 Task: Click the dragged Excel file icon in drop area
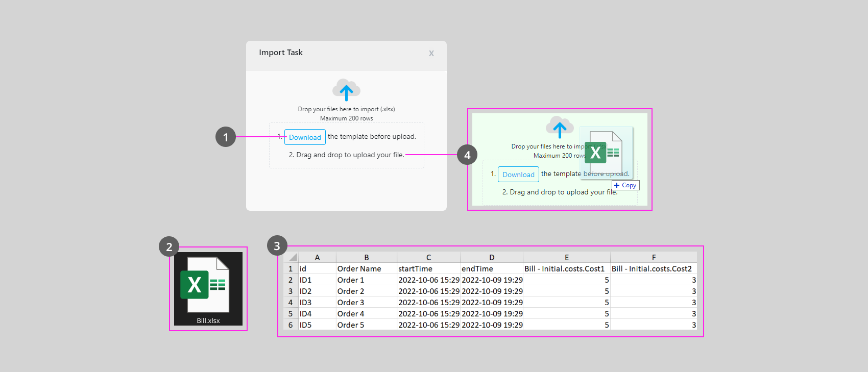tap(603, 153)
